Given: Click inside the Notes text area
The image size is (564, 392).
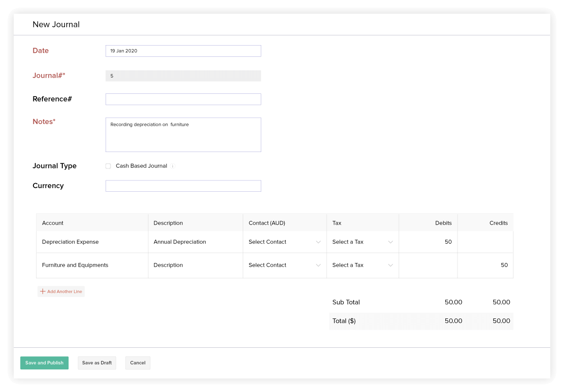Looking at the screenshot, I should [183, 134].
